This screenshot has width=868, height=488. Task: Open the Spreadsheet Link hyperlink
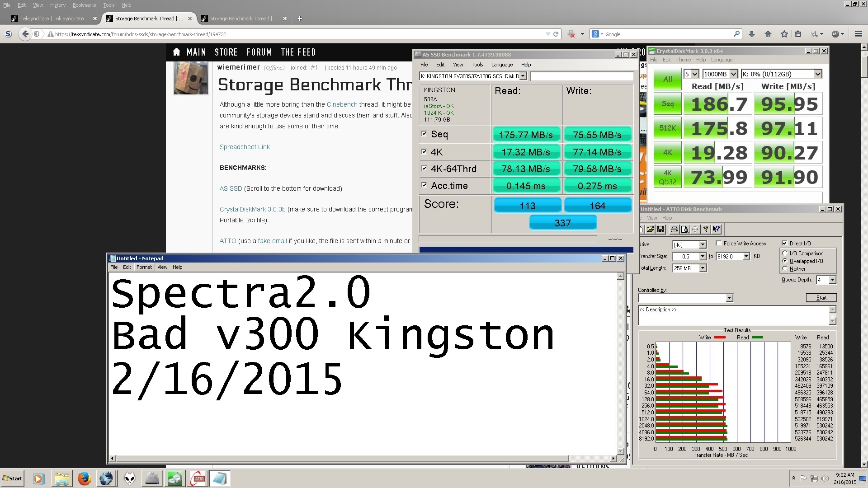click(245, 147)
